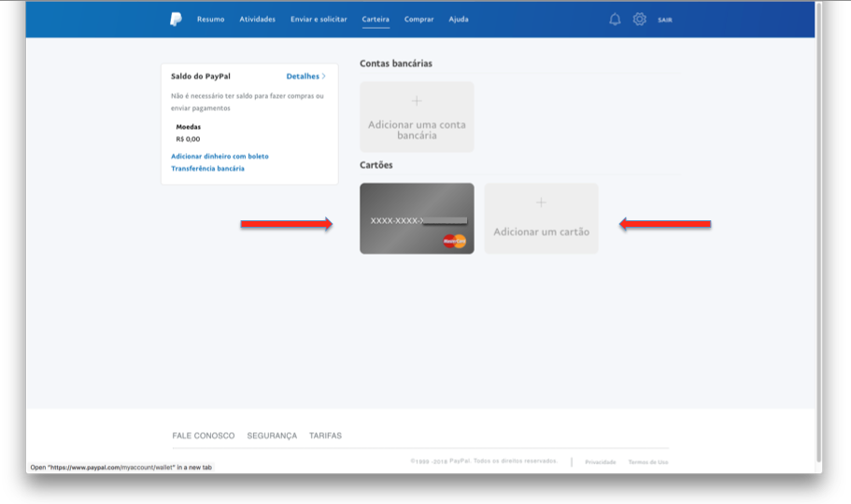Open the notifications bell
Viewport: 851px width, 504px height.
[615, 20]
